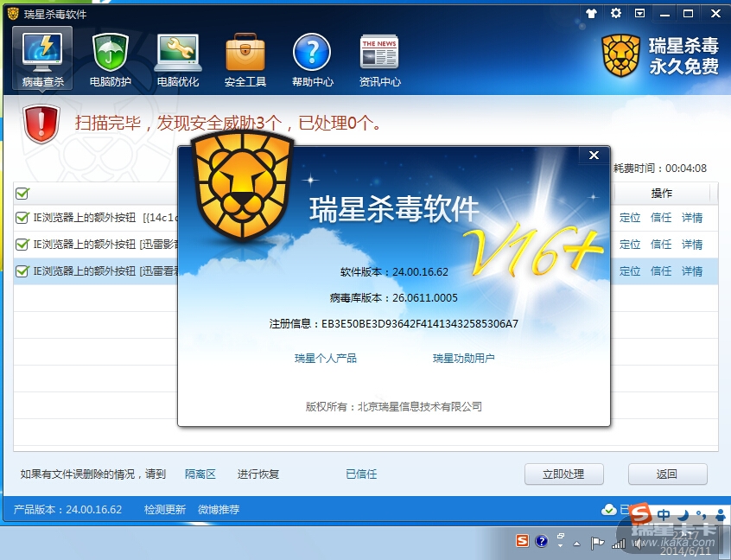Click 微博推荐 in the status bar
The height and width of the screenshot is (560, 731).
[x=219, y=509]
